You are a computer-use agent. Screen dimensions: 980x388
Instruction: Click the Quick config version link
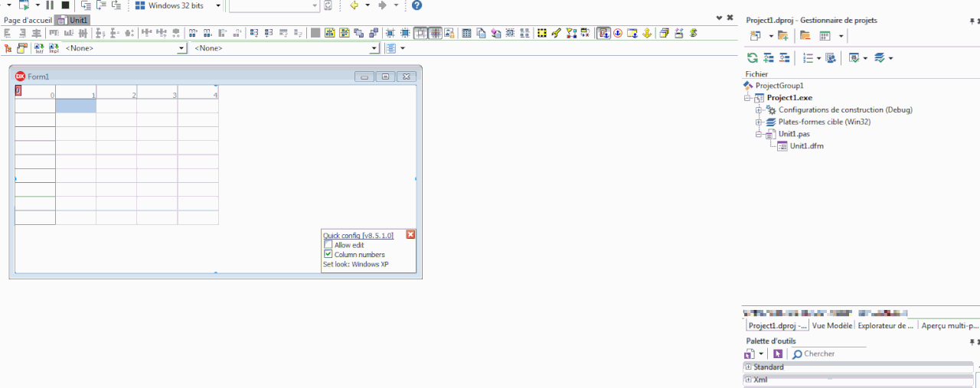click(358, 236)
